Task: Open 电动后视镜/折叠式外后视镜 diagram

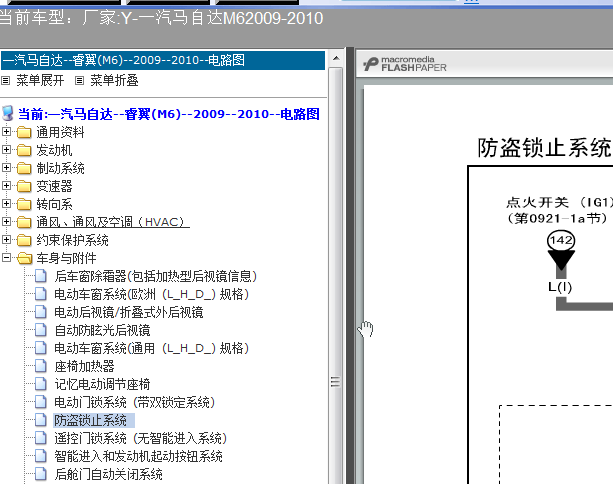Action: tap(129, 312)
